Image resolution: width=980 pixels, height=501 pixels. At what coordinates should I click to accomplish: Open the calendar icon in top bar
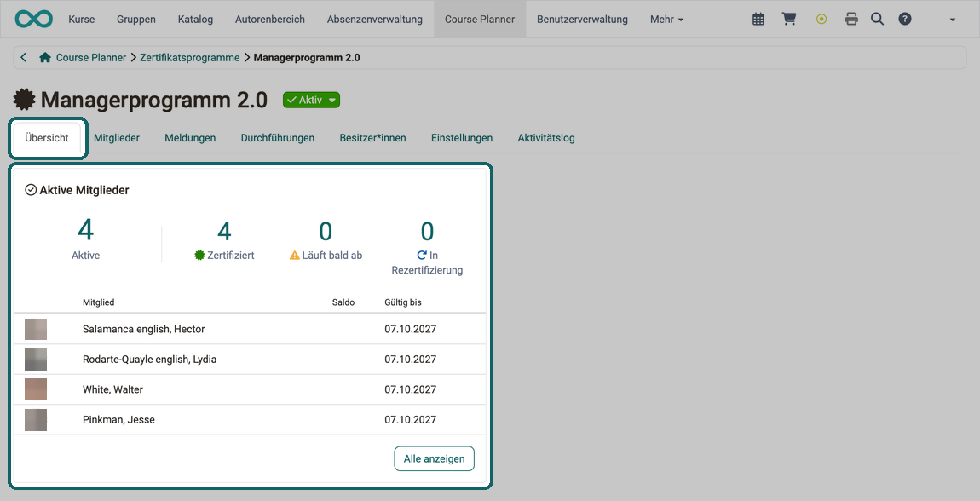pyautogui.click(x=758, y=20)
